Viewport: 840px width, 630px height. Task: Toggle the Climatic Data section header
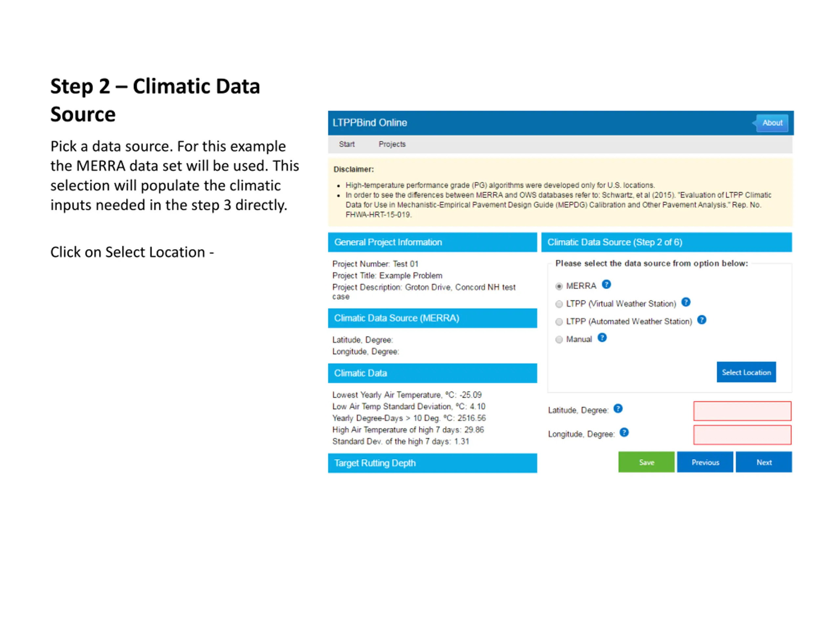pyautogui.click(x=432, y=373)
